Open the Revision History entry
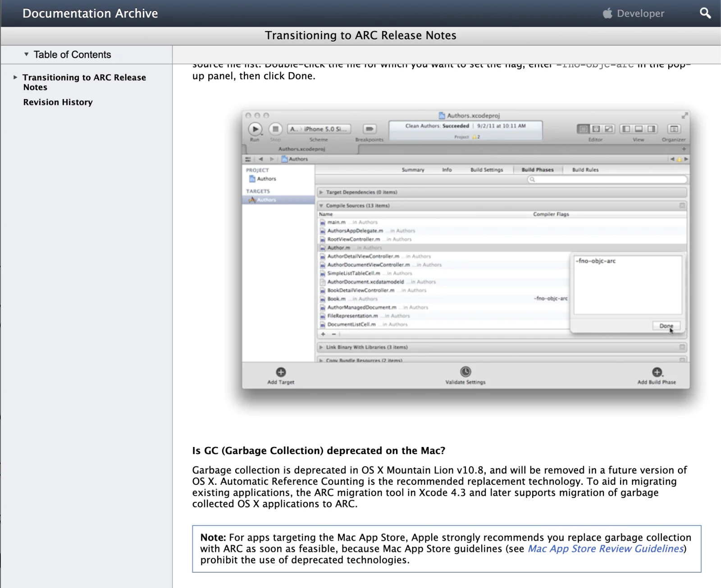The image size is (721, 588). click(x=58, y=102)
